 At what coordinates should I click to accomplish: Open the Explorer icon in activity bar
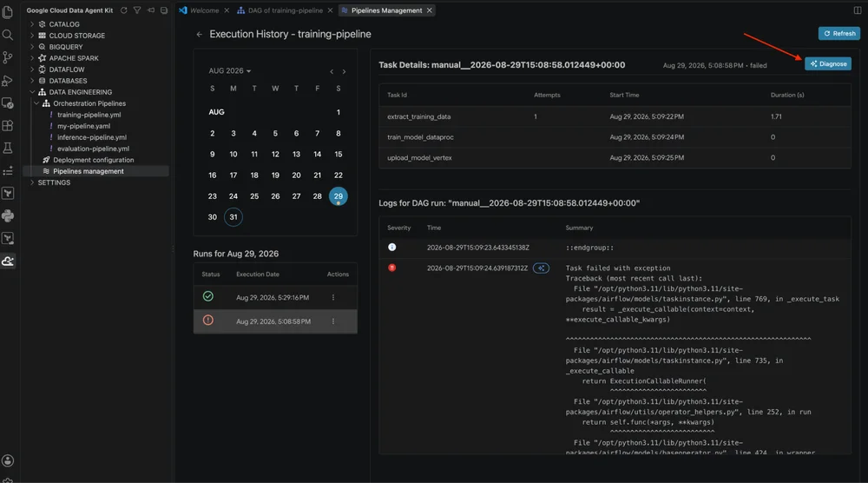(x=8, y=12)
